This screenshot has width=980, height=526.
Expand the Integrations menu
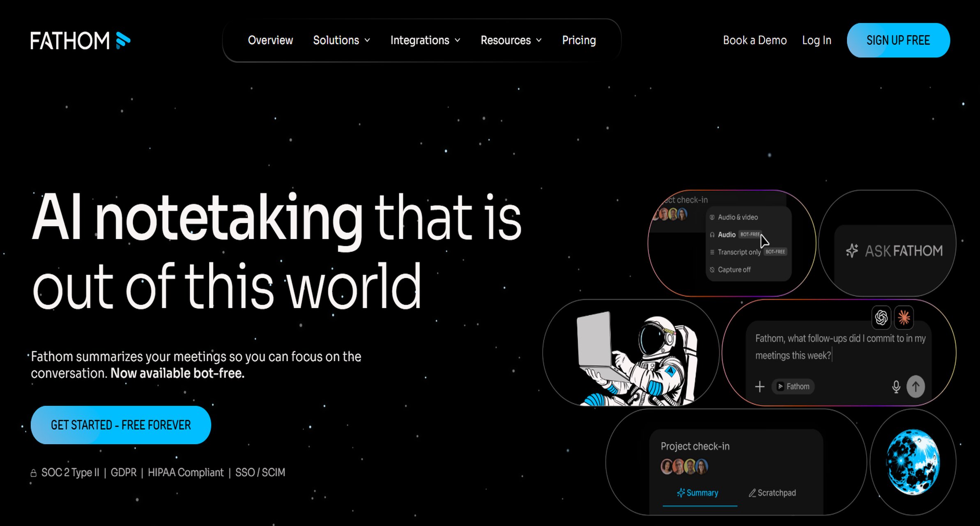pyautogui.click(x=425, y=40)
